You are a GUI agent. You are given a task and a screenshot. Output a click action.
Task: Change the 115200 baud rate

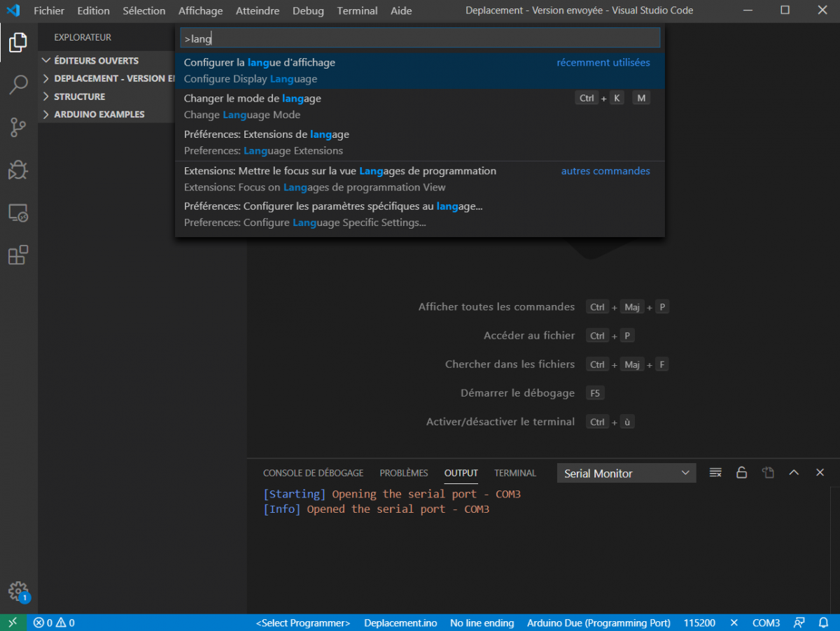point(699,623)
